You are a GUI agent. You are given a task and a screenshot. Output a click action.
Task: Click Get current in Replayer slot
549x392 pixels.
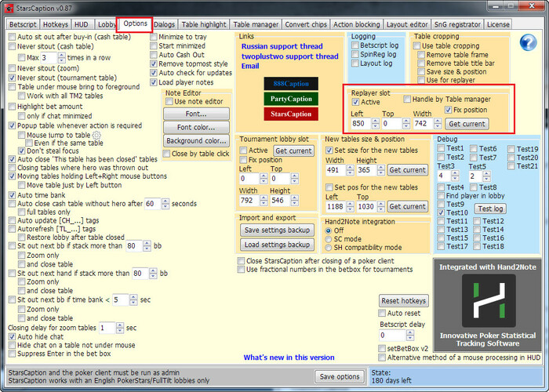tap(467, 124)
